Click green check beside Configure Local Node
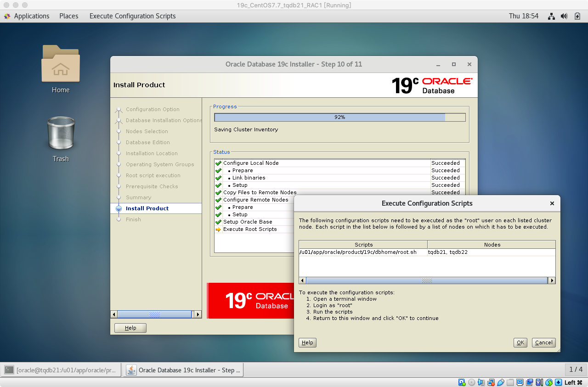 (218, 163)
